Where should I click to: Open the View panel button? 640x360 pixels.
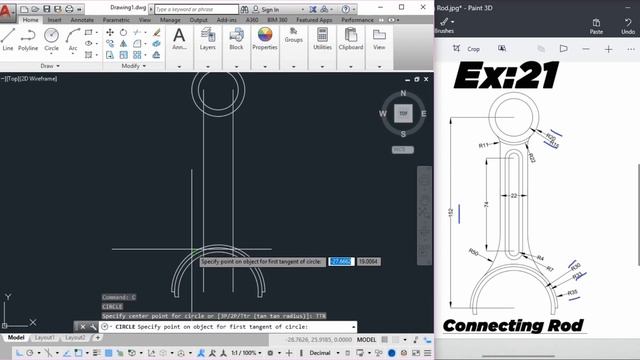379,39
